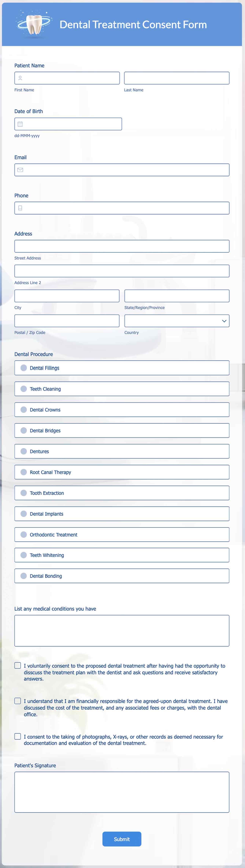The width and height of the screenshot is (245, 868).
Task: Click the medical conditions text area
Action: (x=122, y=631)
